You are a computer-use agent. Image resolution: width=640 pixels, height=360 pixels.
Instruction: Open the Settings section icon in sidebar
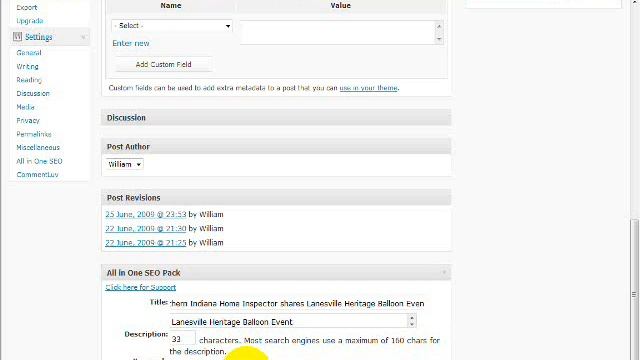[17, 37]
